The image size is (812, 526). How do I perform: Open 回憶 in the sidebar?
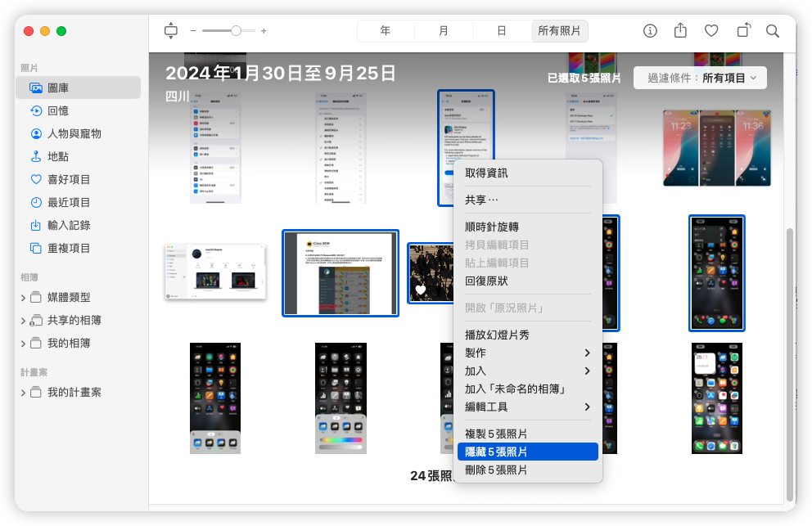(79, 110)
